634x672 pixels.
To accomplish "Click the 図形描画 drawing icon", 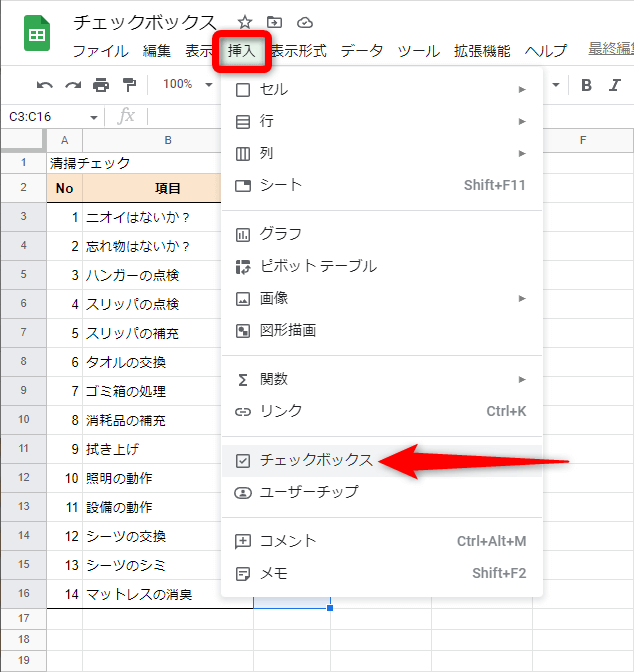I will coord(243,331).
